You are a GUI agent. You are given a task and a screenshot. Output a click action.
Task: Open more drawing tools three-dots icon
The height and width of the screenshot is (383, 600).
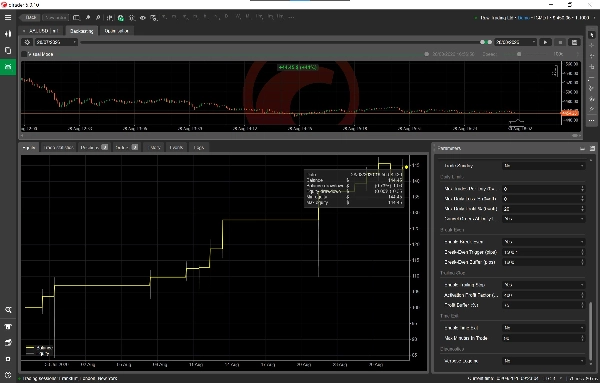click(592, 120)
